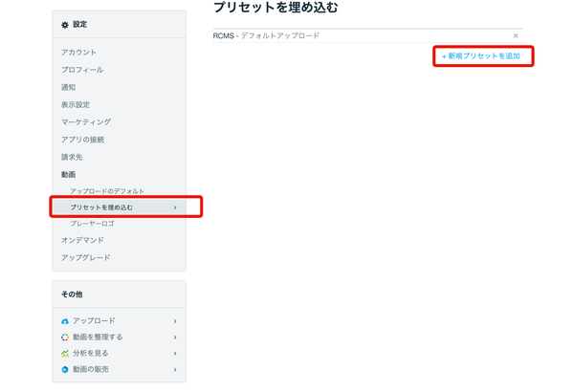This screenshot has width=574, height=392.
Task: Click + 新規プリセットを追加 link
Action: 481,56
